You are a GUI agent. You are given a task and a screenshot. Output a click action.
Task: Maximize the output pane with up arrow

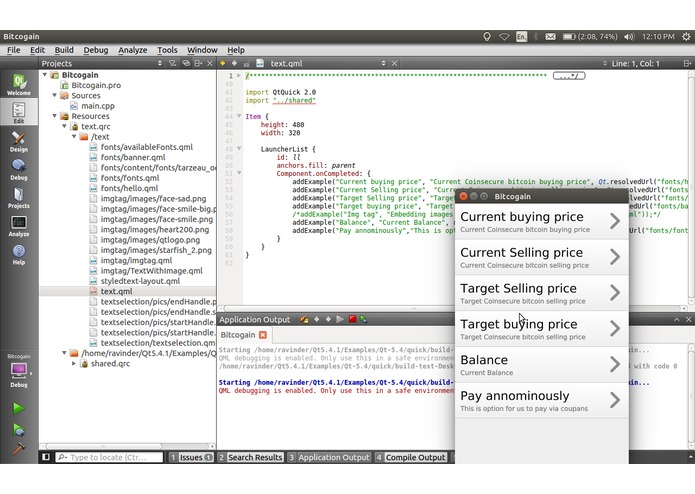[677, 319]
